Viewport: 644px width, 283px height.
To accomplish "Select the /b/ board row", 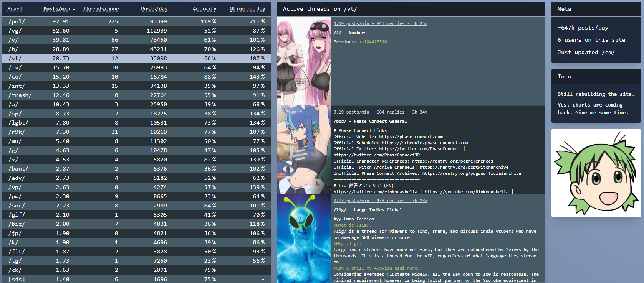I will (x=136, y=49).
